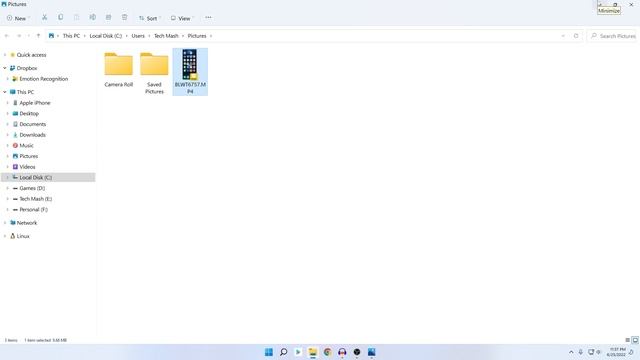This screenshot has height=360, width=640.
Task: Select Dropbox in navigation pane
Action: [x=27, y=68]
